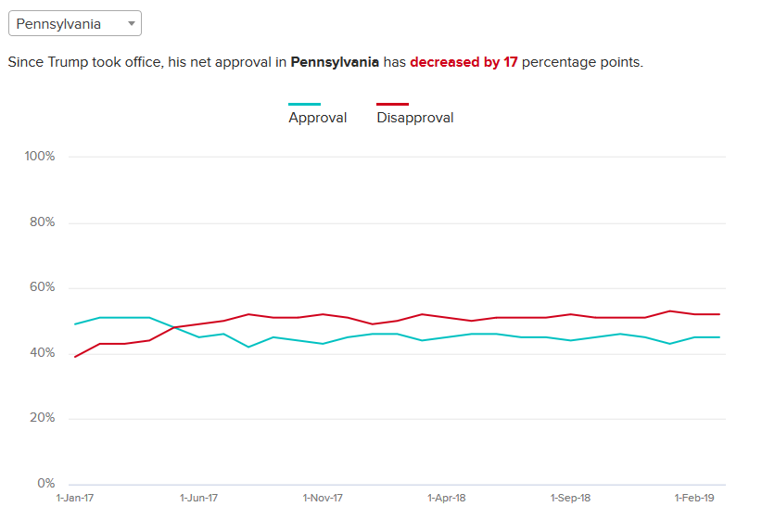
Task: Click the red Disapproval legend line swatch
Action: 392,105
